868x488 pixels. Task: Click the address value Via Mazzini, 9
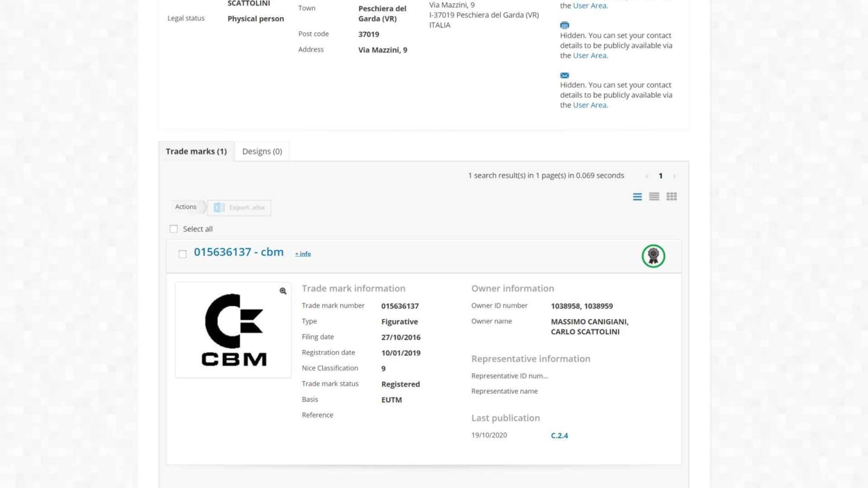click(x=383, y=50)
